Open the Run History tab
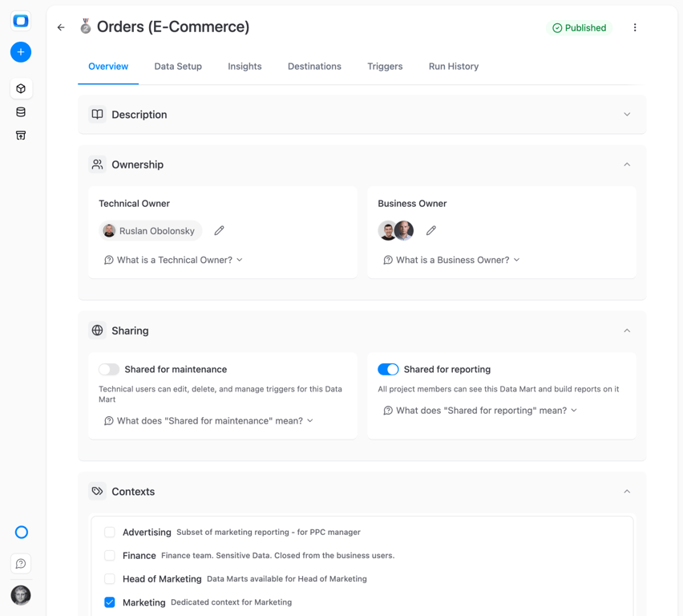This screenshot has width=683, height=616. click(454, 67)
